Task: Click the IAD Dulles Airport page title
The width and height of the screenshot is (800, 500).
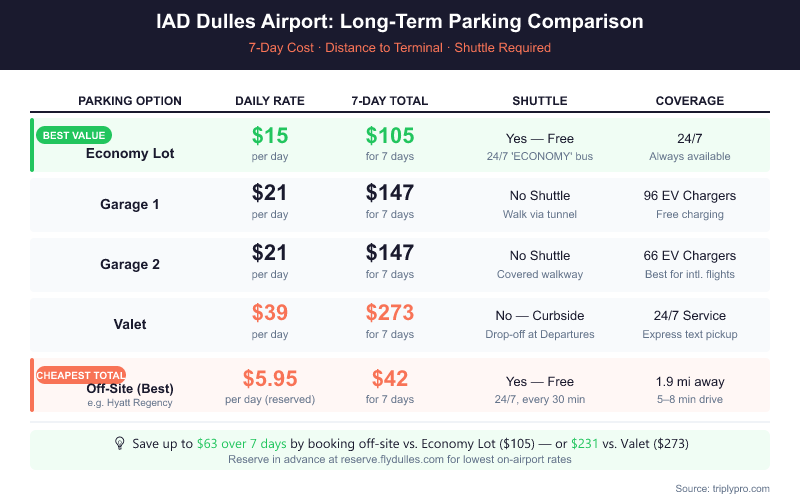Action: coord(400,22)
